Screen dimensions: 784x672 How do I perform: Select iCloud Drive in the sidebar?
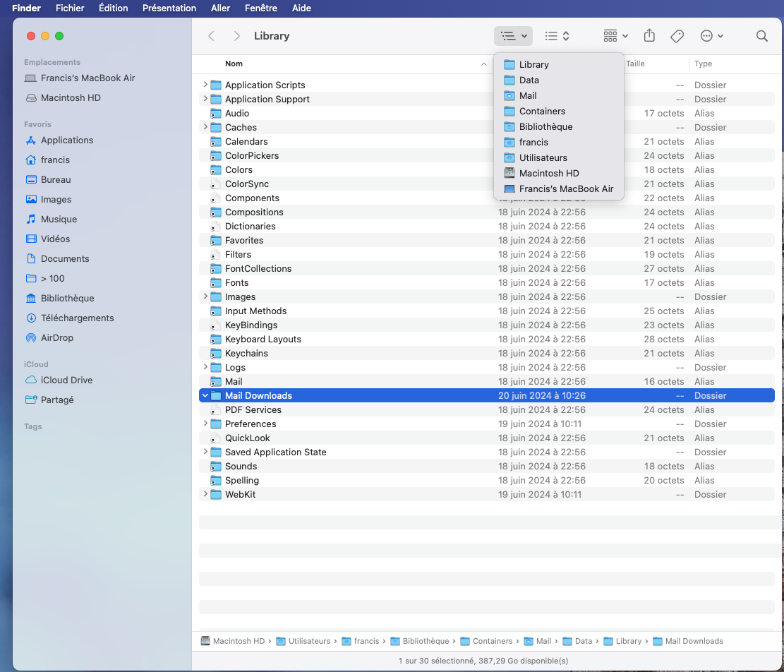(x=66, y=380)
